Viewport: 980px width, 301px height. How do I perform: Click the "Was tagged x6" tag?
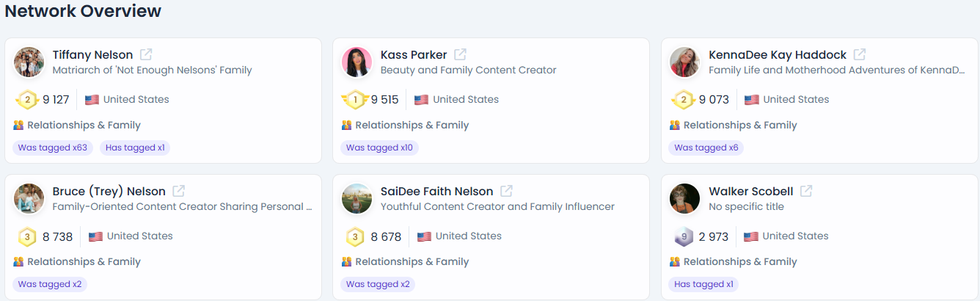[x=706, y=148]
